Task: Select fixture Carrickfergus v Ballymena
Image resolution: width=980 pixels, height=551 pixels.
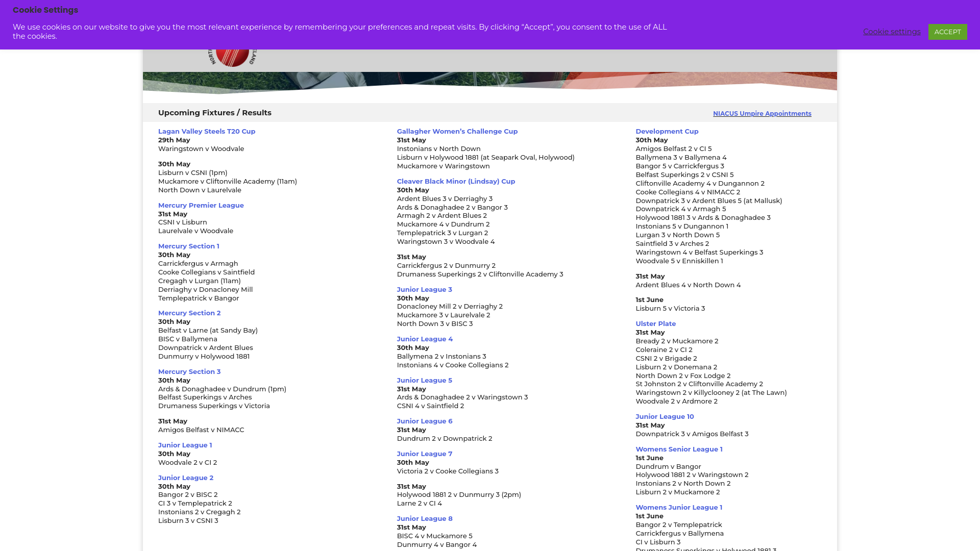Action: (680, 533)
